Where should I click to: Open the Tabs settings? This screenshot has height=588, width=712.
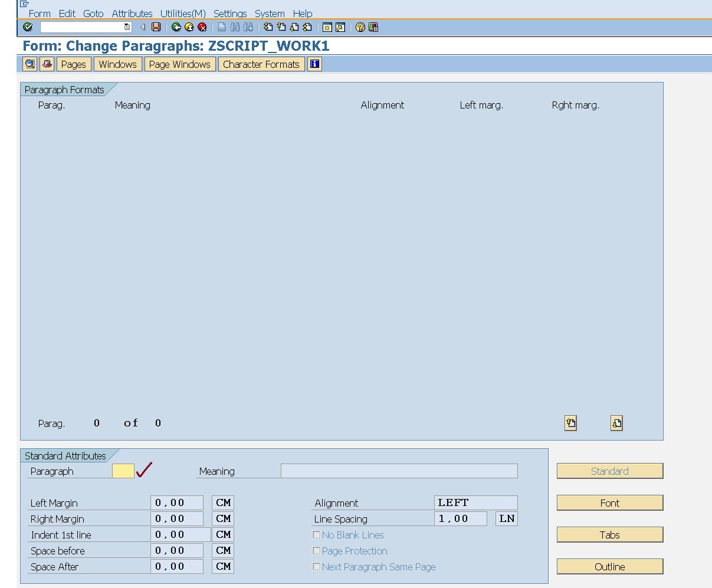[x=609, y=534]
